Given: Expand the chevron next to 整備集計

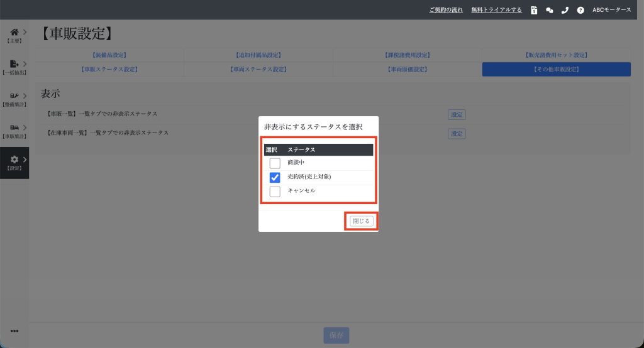Looking at the screenshot, I should pyautogui.click(x=25, y=95).
